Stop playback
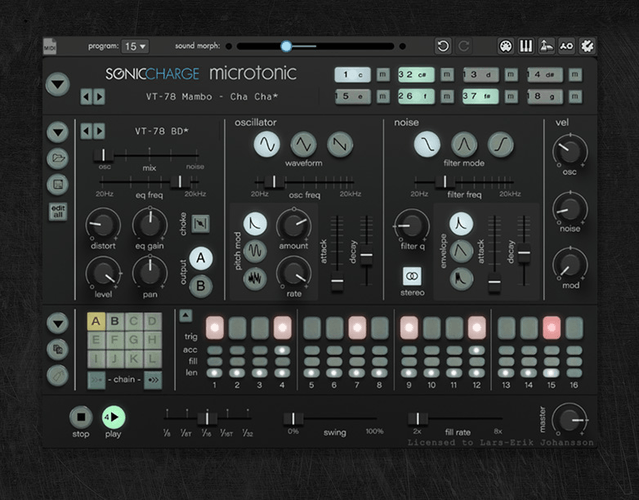 pyautogui.click(x=81, y=417)
